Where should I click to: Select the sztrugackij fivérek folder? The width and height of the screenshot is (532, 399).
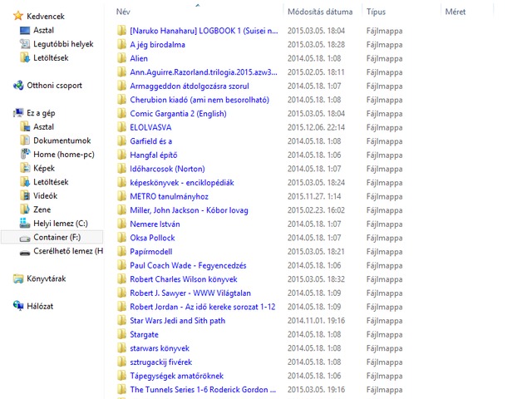click(x=160, y=362)
